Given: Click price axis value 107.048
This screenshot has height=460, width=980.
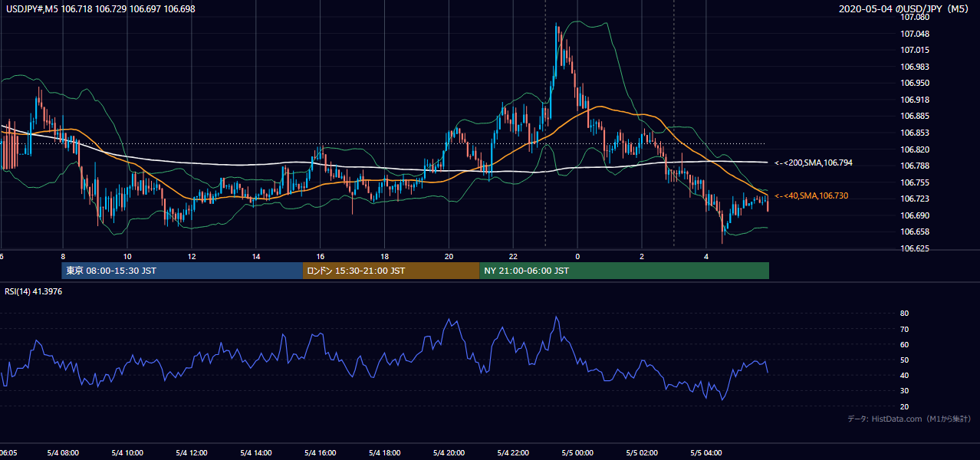Looking at the screenshot, I should tap(915, 34).
